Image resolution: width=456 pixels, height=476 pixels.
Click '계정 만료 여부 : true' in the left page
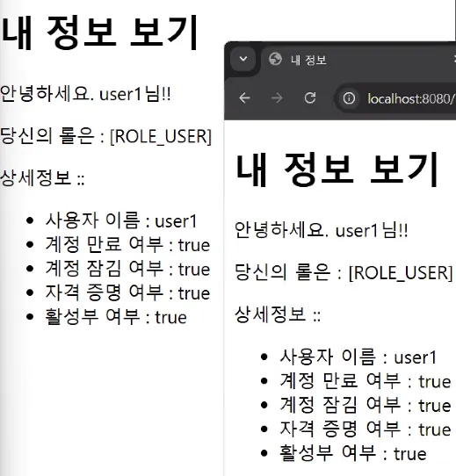click(x=127, y=245)
